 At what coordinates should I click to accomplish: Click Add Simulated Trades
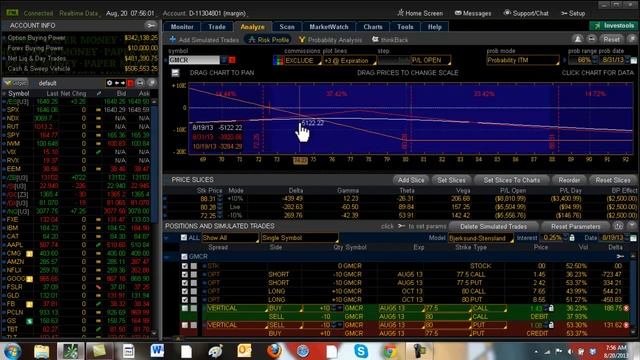[x=204, y=40]
